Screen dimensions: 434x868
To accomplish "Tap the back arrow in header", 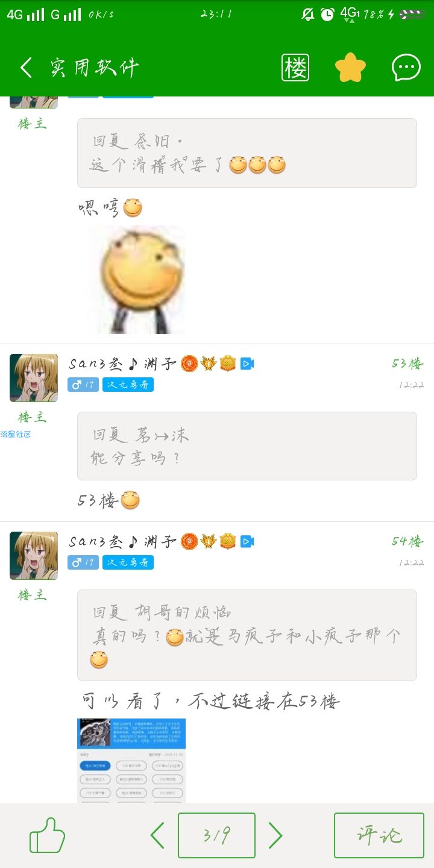I will (x=26, y=68).
